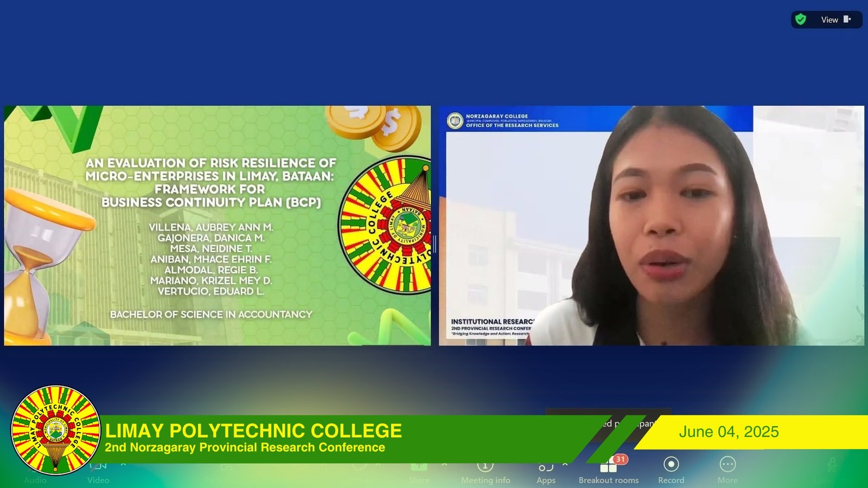Click the Breakout rooms label

pos(609,480)
